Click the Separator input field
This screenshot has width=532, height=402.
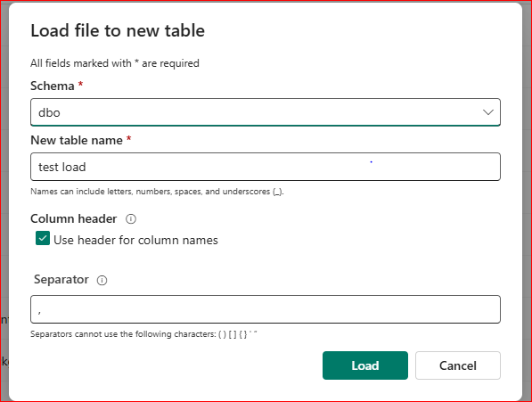(x=266, y=309)
